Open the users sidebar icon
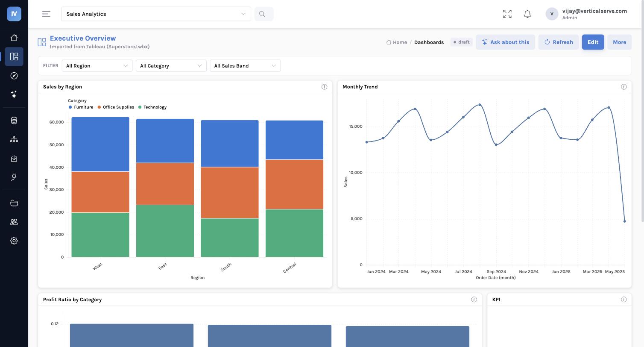644x347 pixels. 14,222
